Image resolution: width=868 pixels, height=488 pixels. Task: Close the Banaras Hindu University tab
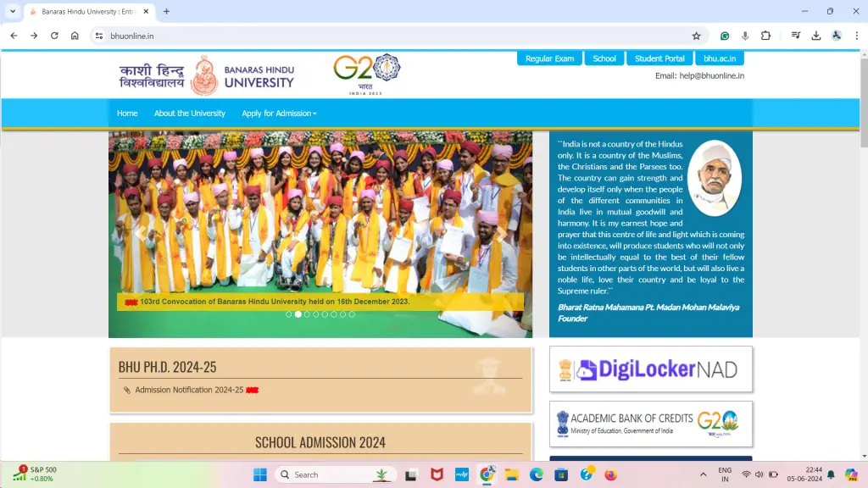coord(146,11)
